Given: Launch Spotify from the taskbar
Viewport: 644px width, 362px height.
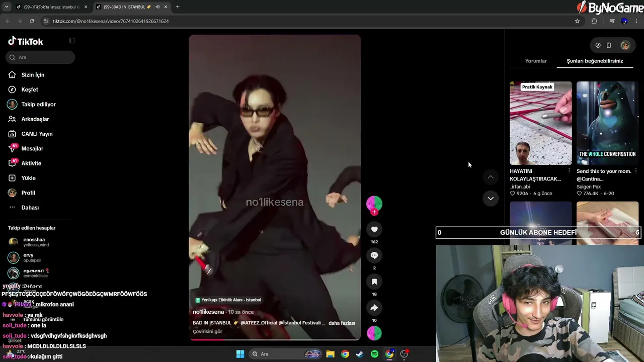Looking at the screenshot, I should pyautogui.click(x=374, y=354).
